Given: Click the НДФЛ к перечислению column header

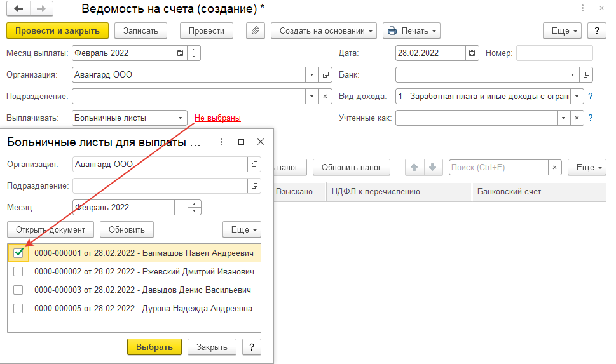Looking at the screenshot, I should [x=399, y=192].
